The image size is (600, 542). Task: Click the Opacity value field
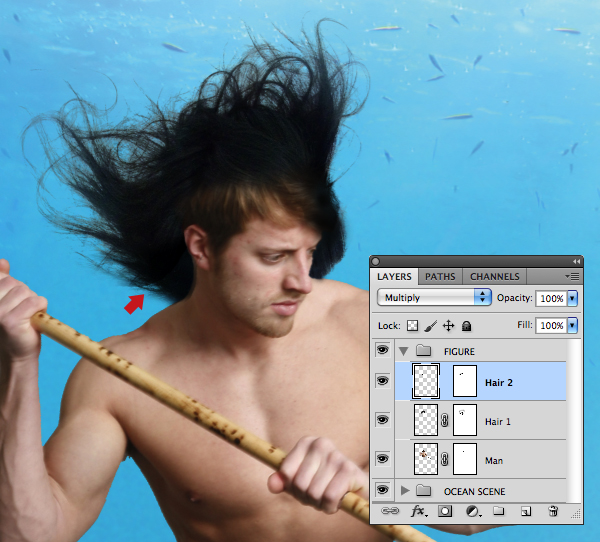[551, 298]
